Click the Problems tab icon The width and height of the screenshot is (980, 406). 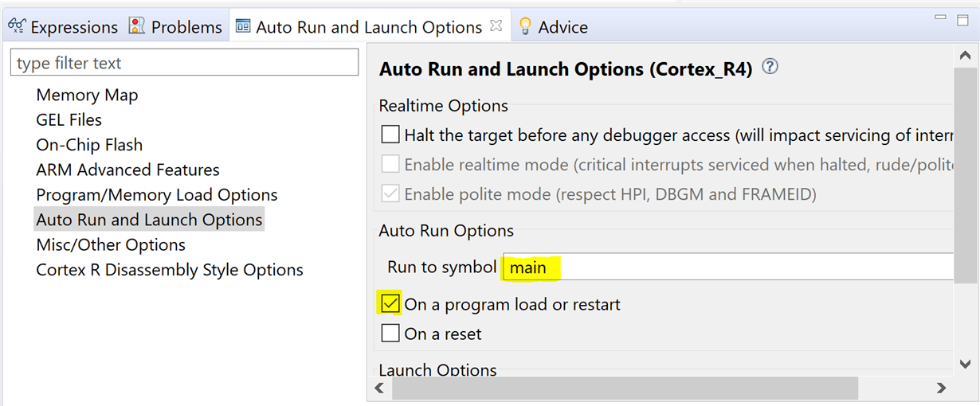(137, 26)
